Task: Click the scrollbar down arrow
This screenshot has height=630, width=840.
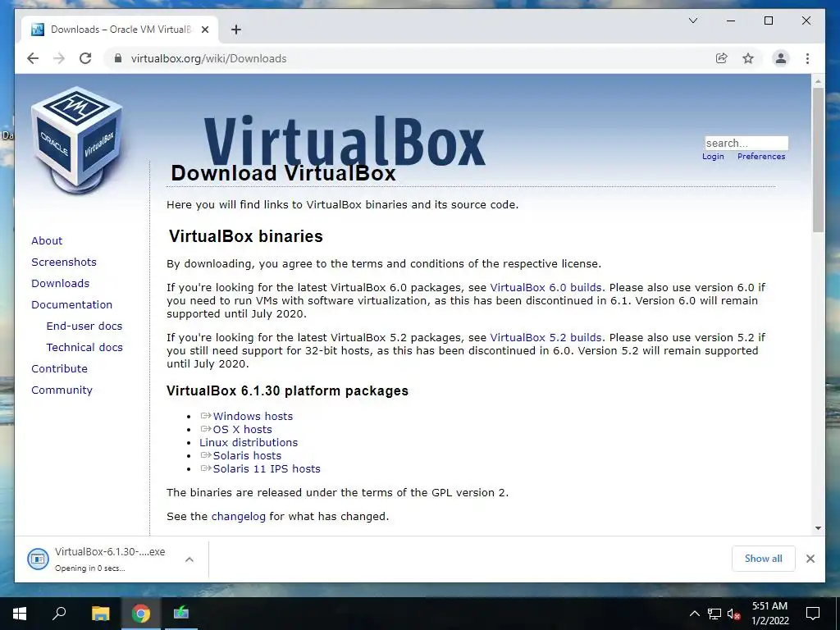Action: point(818,528)
